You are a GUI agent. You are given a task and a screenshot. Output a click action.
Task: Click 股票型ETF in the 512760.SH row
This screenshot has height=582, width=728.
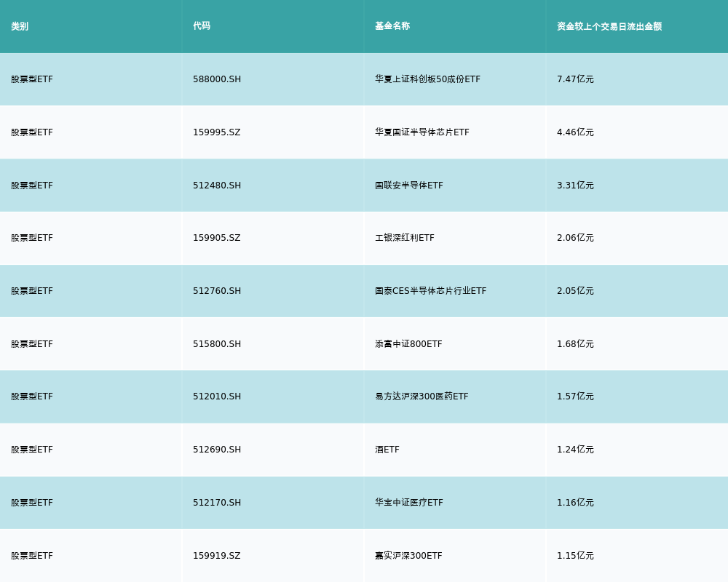tap(32, 291)
